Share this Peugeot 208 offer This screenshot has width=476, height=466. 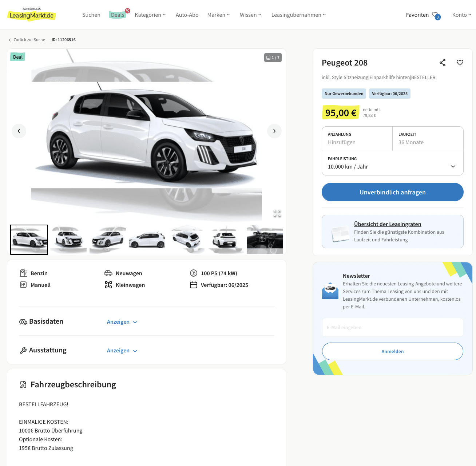443,63
